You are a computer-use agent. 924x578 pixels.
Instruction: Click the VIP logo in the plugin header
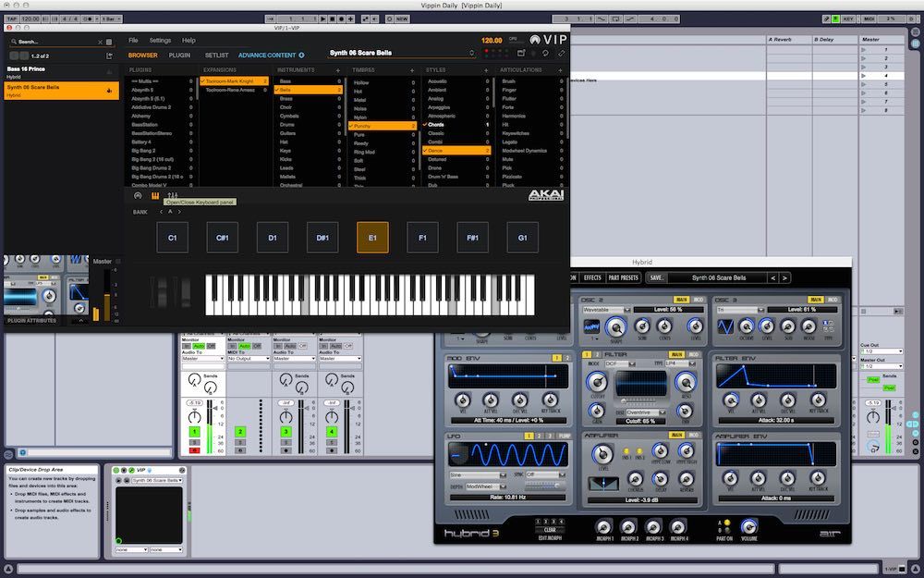click(552, 41)
